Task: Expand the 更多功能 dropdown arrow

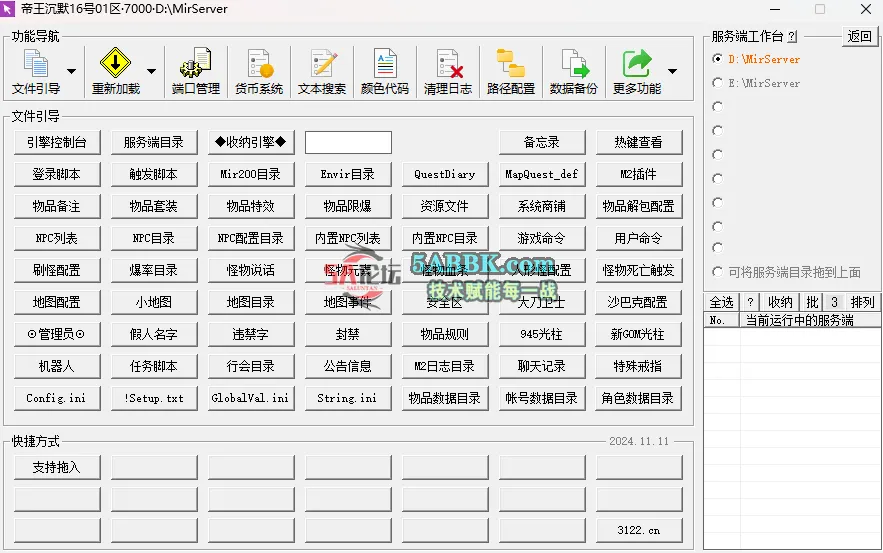Action: (x=672, y=71)
